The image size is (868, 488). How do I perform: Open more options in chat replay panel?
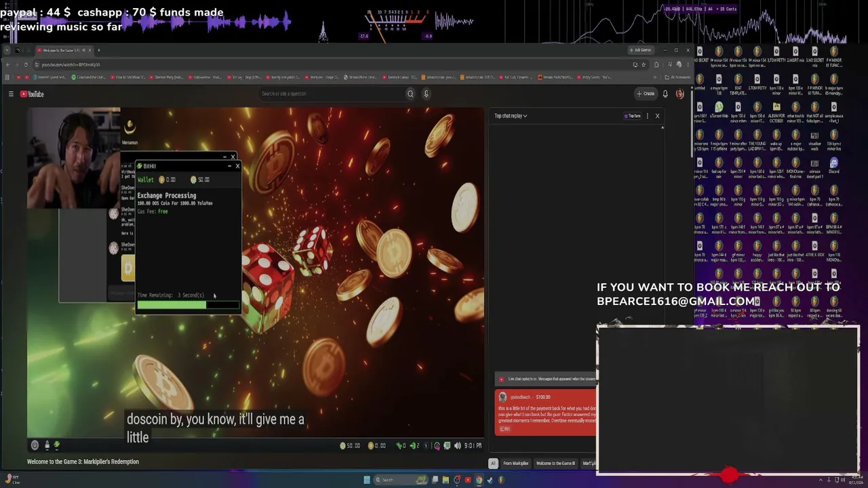tap(647, 116)
